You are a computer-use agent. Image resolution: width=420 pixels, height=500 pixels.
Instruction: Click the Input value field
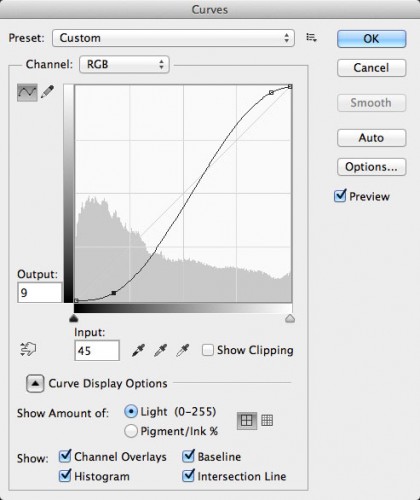(97, 350)
